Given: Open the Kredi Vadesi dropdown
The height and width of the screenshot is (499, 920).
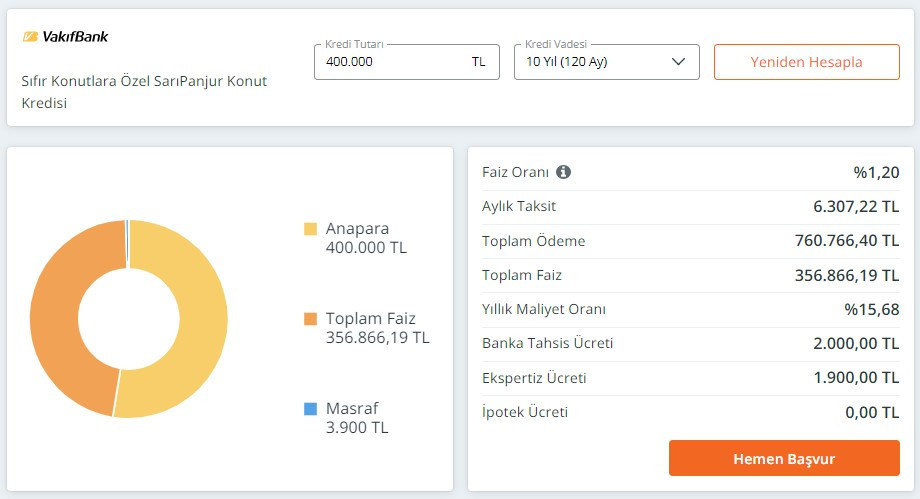Looking at the screenshot, I should point(606,62).
